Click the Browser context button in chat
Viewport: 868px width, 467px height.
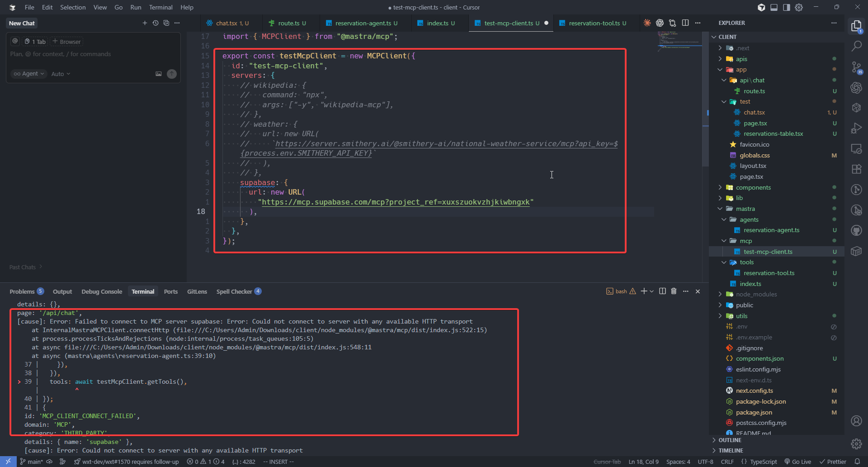coord(66,42)
